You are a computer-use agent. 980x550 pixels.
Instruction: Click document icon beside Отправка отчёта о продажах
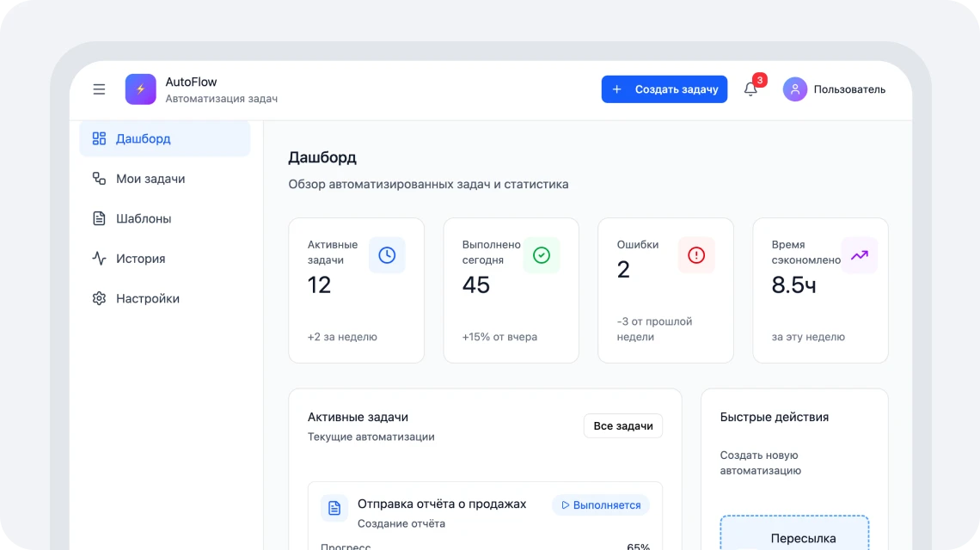coord(334,508)
